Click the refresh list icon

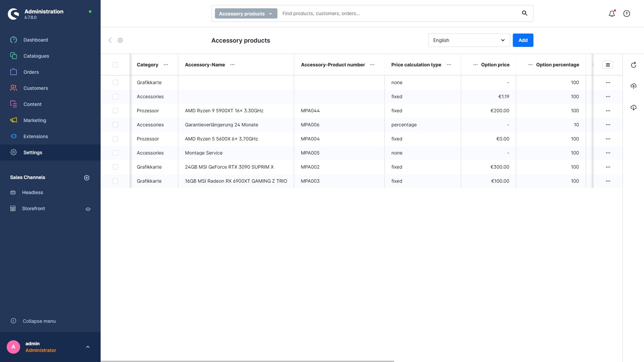coord(633,65)
